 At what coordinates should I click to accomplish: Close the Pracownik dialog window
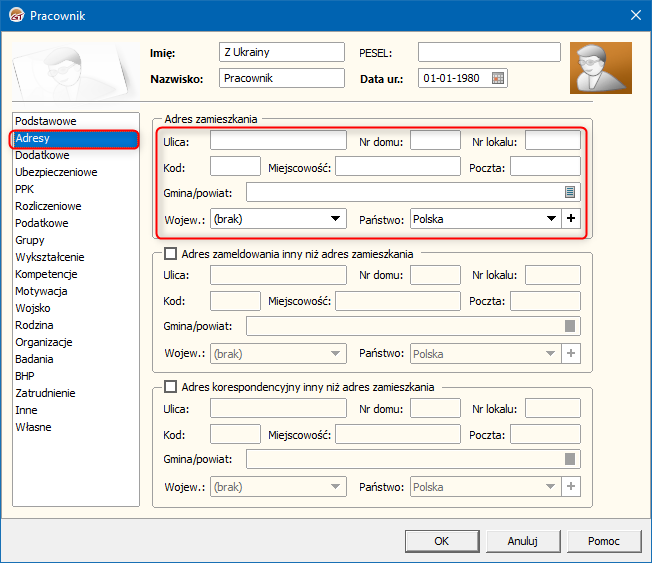(634, 15)
